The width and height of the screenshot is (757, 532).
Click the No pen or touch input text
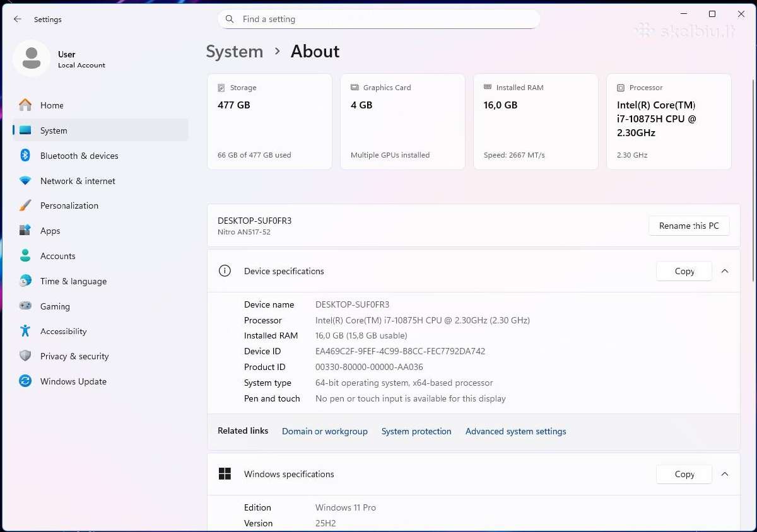[x=411, y=398]
